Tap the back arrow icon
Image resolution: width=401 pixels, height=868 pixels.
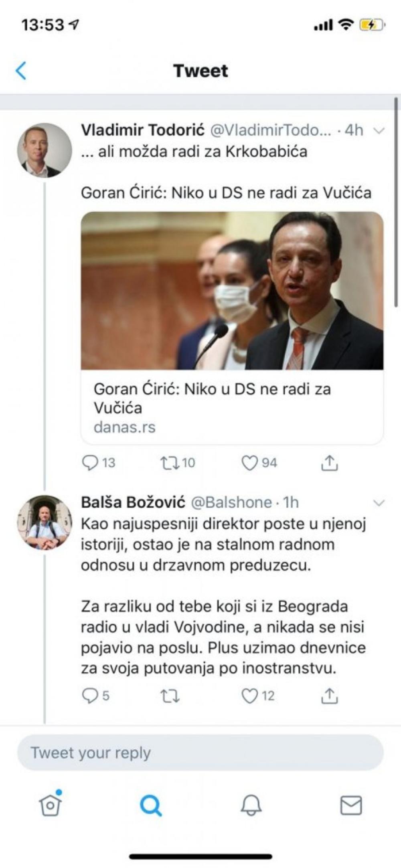[21, 71]
